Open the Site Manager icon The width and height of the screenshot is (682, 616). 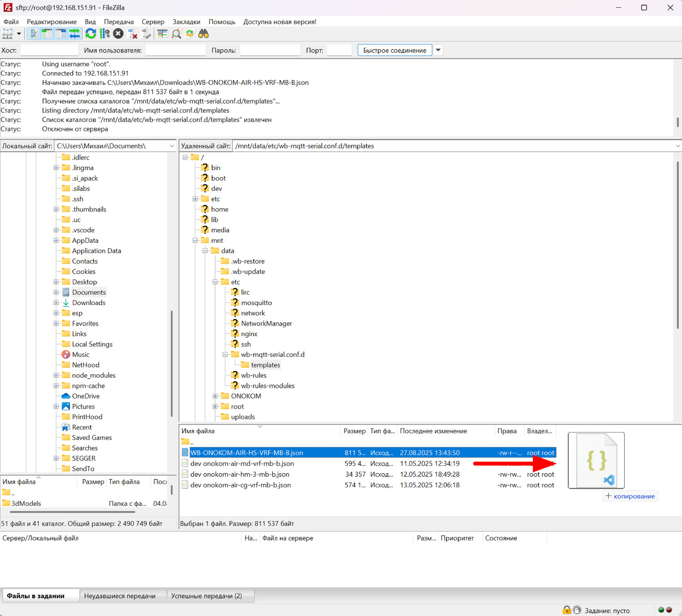[x=8, y=34]
